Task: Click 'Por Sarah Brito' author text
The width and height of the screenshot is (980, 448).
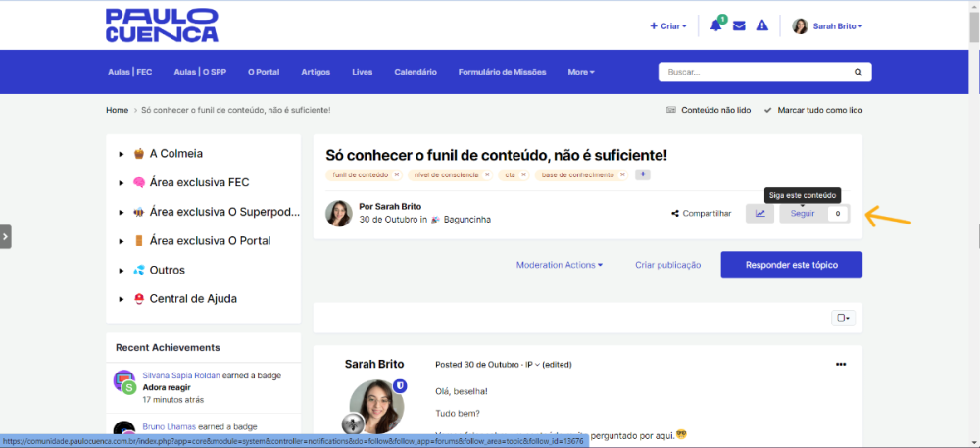Action: [390, 206]
